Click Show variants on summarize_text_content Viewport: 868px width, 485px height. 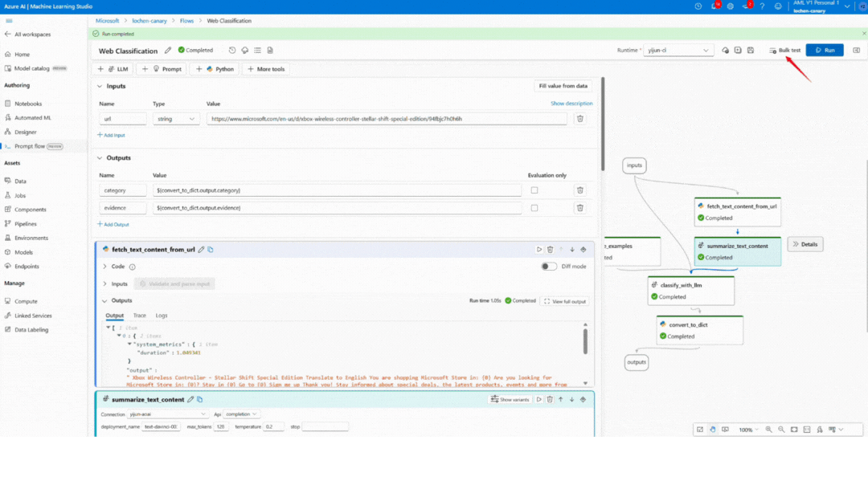point(510,399)
